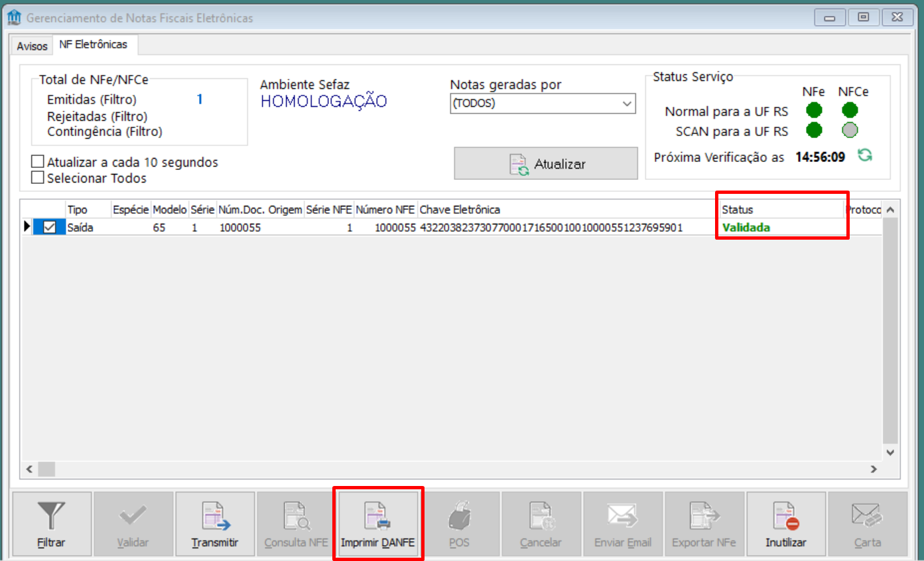Click Enviar Email envelope button
Screen dimensions: 924x561
622,523
